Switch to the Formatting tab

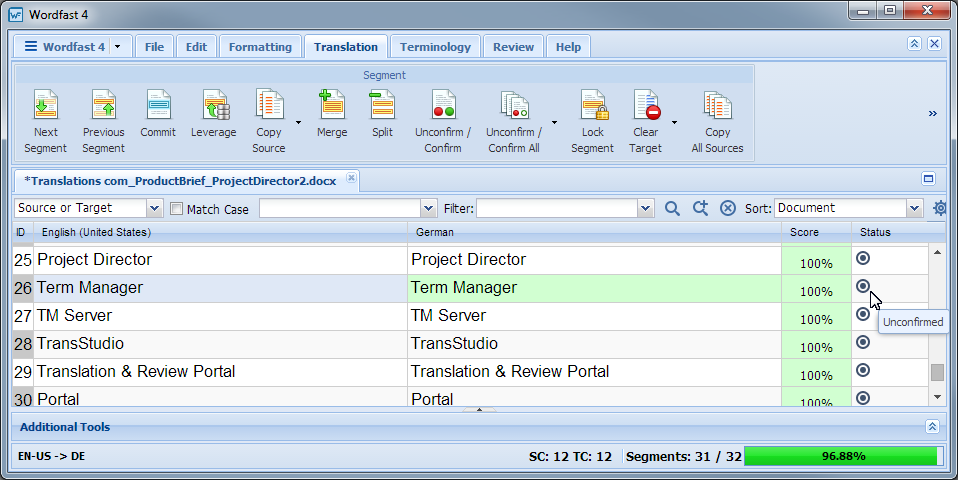click(260, 47)
